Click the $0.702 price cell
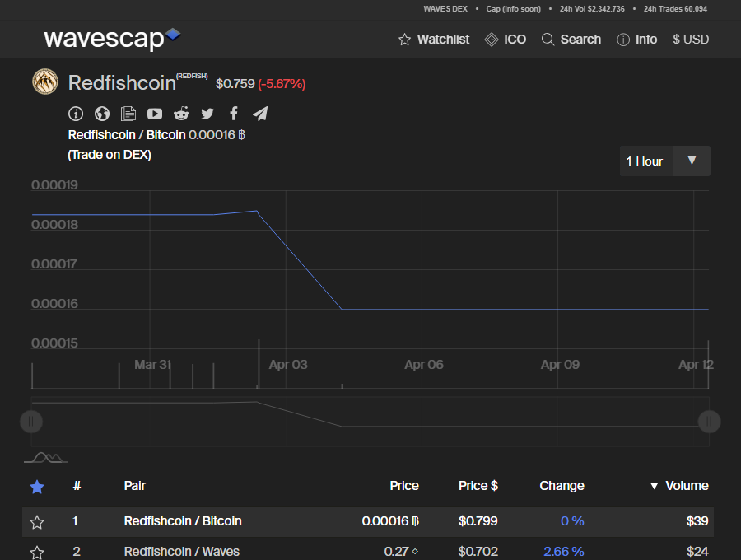This screenshot has width=741, height=560. [478, 552]
